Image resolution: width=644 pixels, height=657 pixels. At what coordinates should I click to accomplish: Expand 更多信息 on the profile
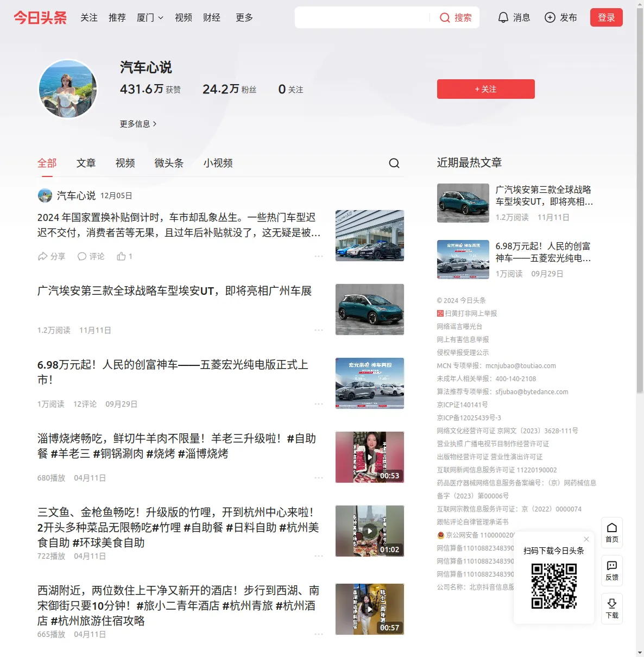click(x=138, y=124)
